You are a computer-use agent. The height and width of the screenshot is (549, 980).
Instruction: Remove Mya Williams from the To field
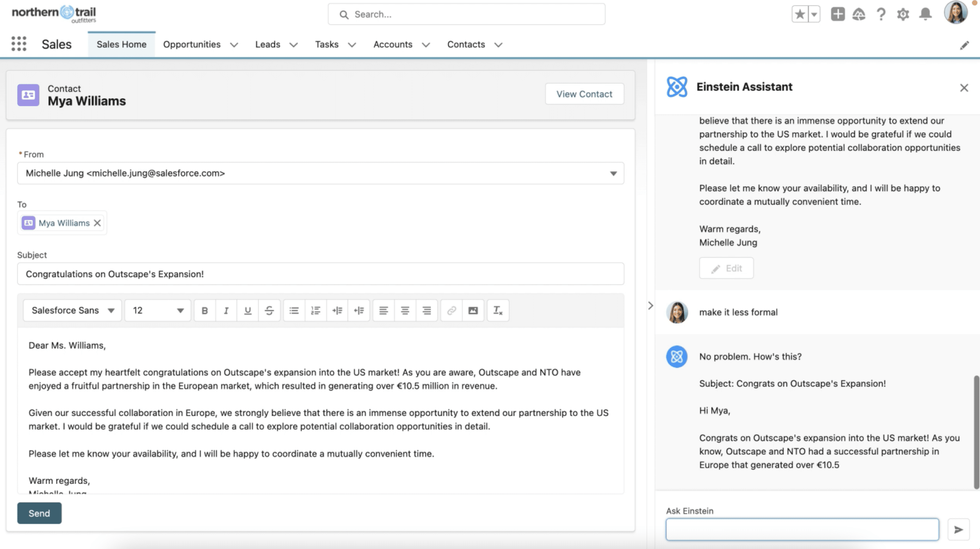point(97,223)
